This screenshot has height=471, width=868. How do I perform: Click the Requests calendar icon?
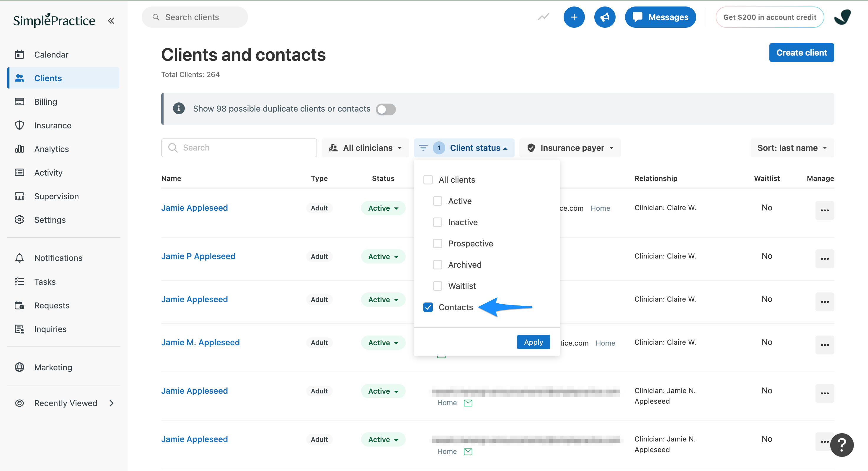click(x=19, y=305)
